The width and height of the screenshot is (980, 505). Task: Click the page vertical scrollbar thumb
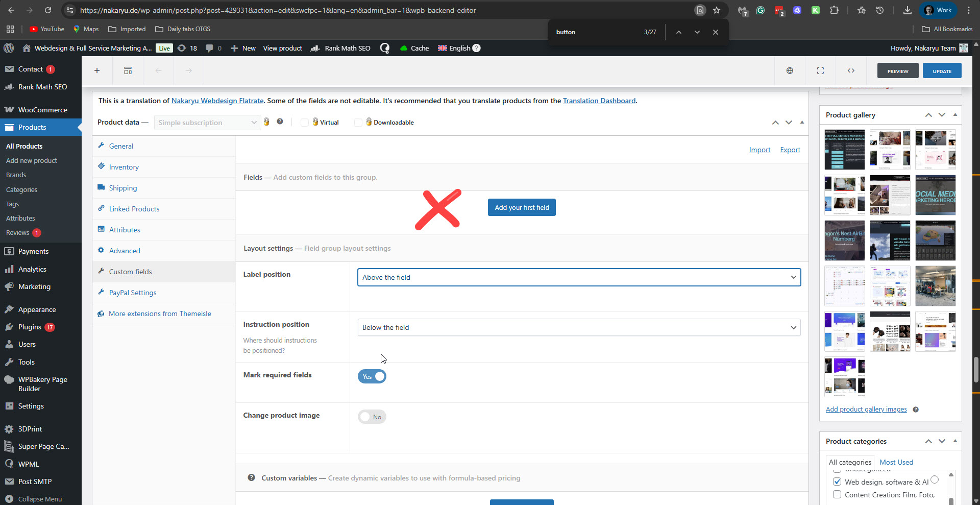click(x=976, y=369)
